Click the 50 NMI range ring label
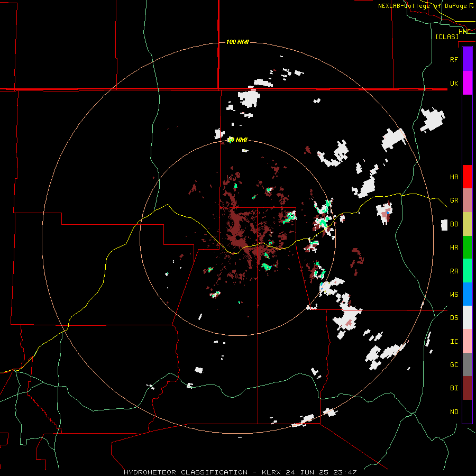Screen dimensions: 476x476 pos(237,140)
